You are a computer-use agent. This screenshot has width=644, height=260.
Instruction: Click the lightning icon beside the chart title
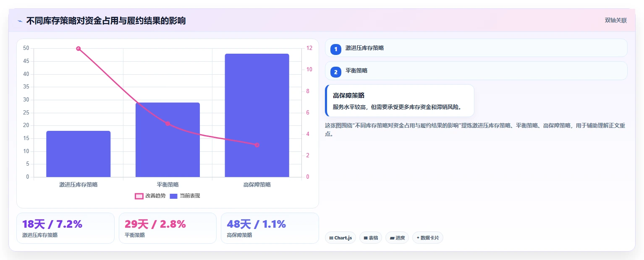[20, 21]
